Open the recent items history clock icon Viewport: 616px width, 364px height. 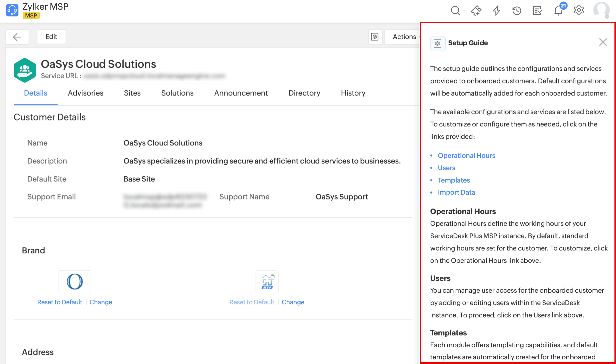(x=517, y=11)
